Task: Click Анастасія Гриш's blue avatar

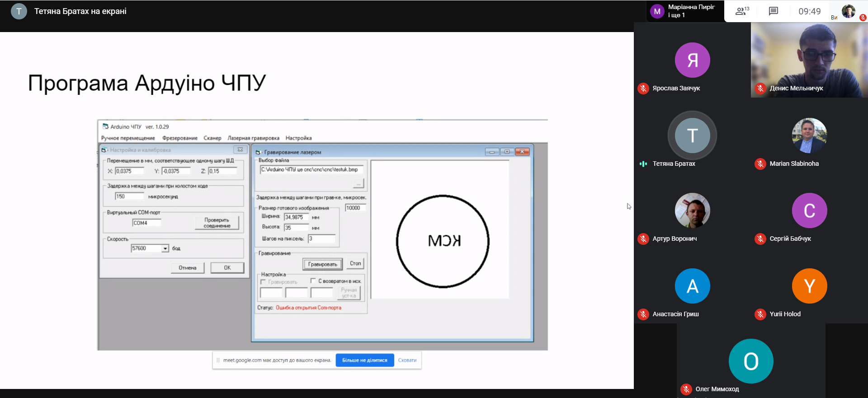Action: click(x=692, y=286)
